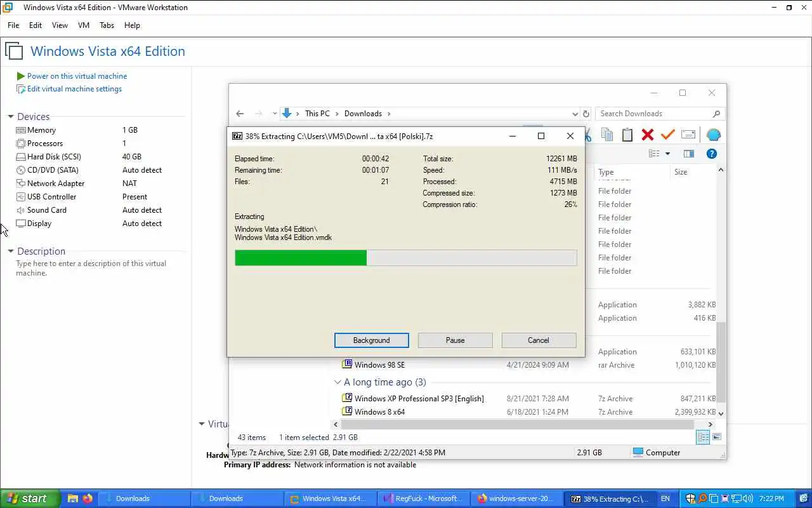812x508 pixels.
Task: Click the envelope Email icon in Explorer toolbar
Action: pos(688,135)
